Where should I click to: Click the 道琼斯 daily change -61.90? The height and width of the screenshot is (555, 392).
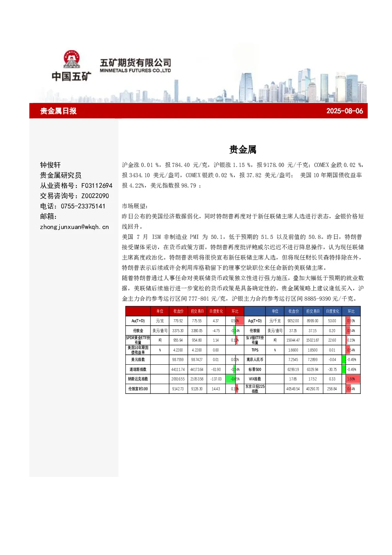[x=216, y=369]
